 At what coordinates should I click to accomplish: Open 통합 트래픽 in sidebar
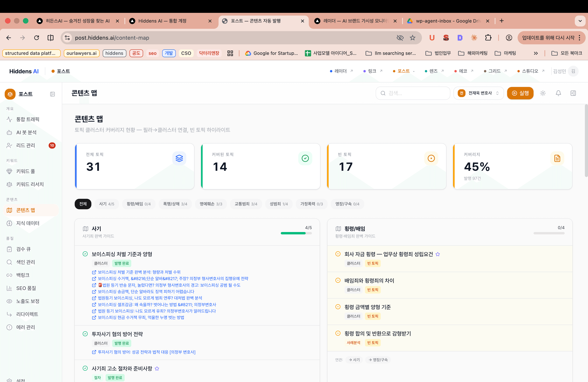[31, 119]
